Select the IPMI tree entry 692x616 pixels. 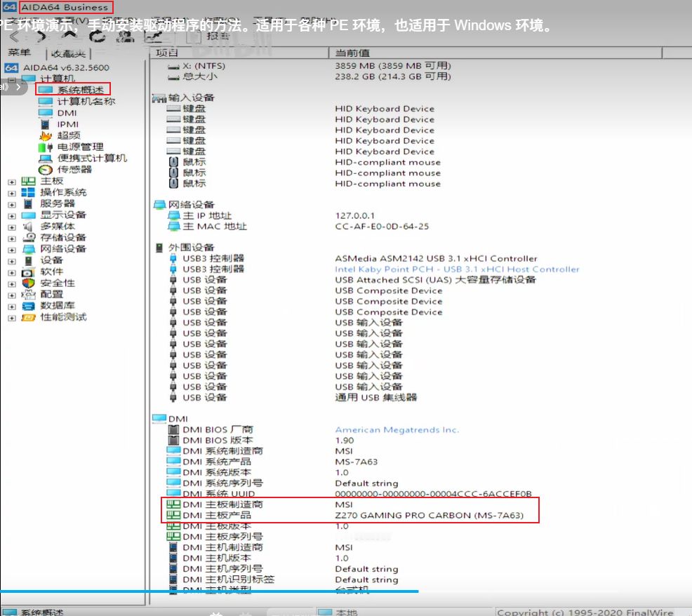67,124
